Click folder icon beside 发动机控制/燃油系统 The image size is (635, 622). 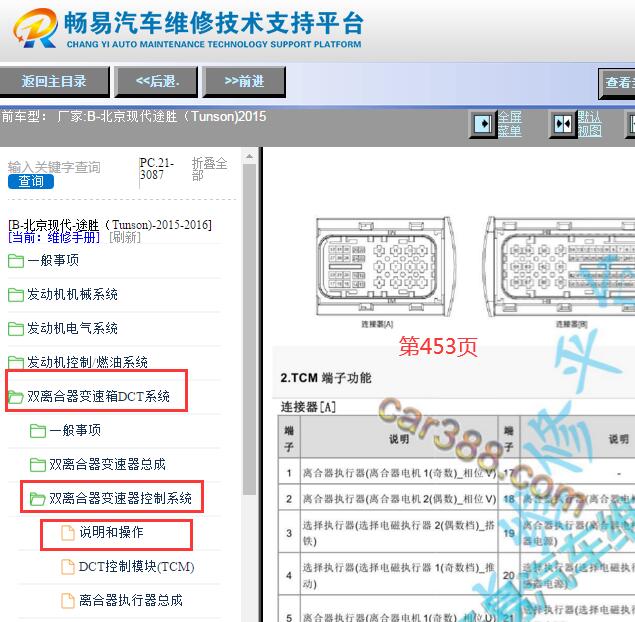point(16,362)
